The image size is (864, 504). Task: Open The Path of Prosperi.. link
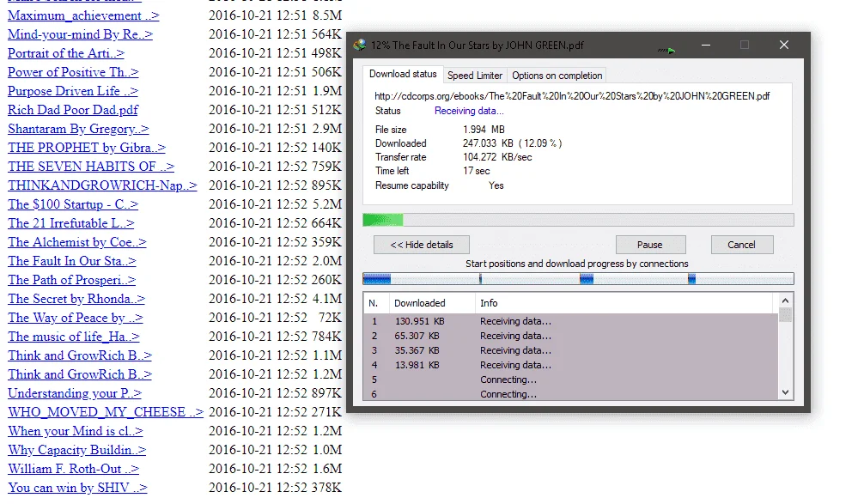coord(71,280)
